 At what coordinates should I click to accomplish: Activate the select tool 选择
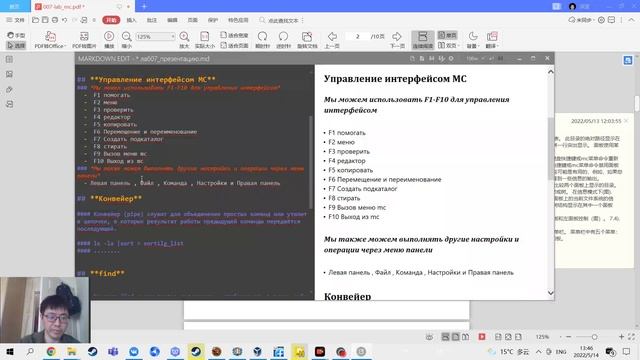(16, 45)
